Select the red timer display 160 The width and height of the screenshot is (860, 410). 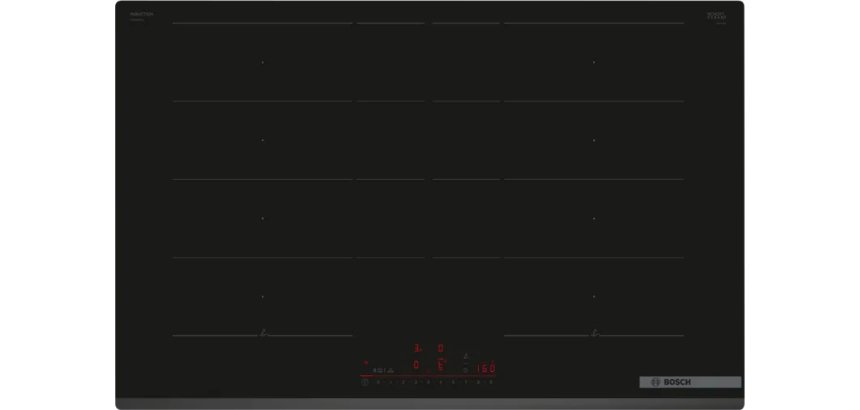(486, 368)
